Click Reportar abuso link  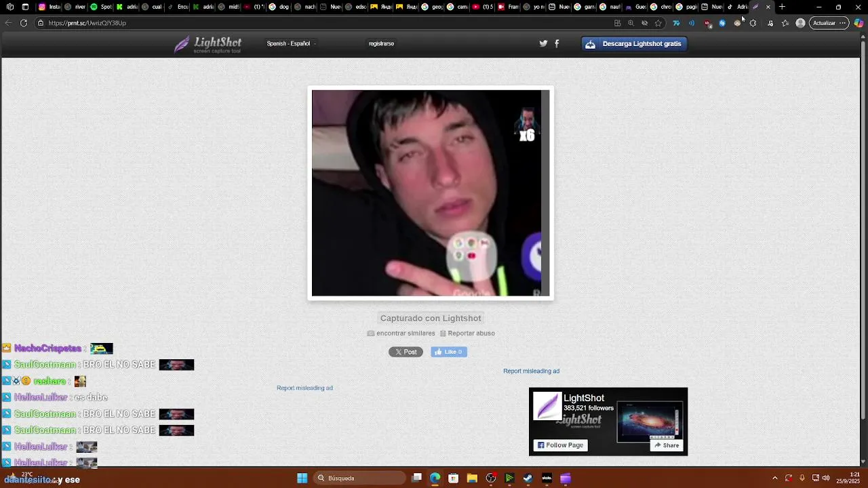[x=467, y=333]
